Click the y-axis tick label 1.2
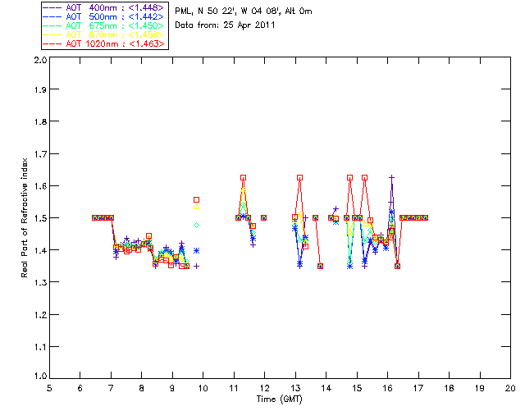Image resolution: width=525 pixels, height=420 pixels. click(x=40, y=315)
